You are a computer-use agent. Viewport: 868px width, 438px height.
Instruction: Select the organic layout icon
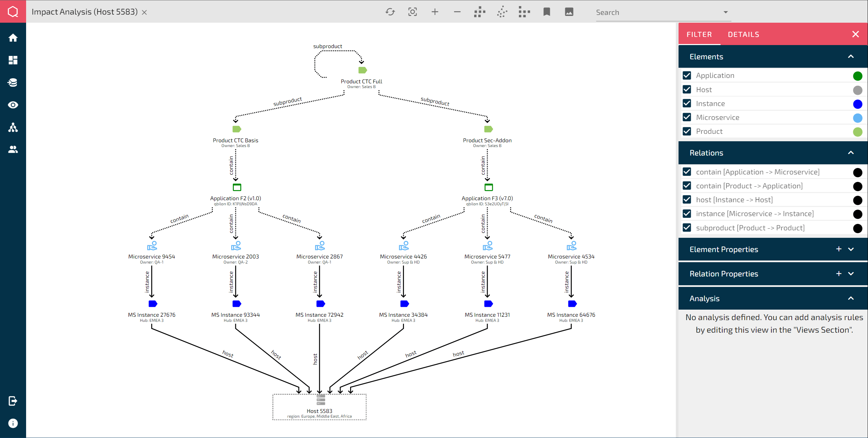click(x=502, y=12)
